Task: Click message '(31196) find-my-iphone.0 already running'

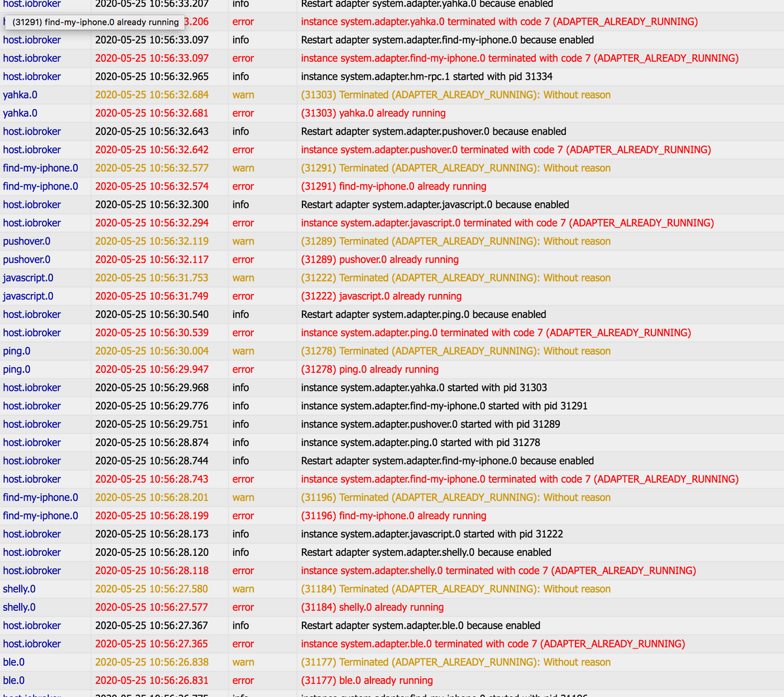Action: click(x=393, y=515)
